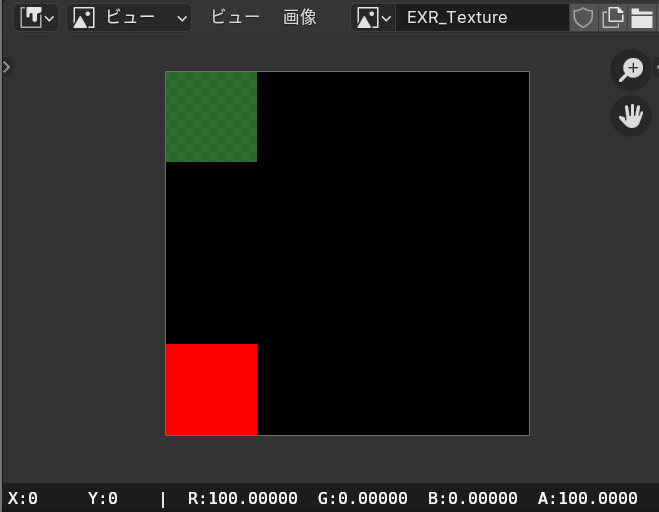659x512 pixels.
Task: Click the R:100.00000 value in the status bar
Action: click(x=243, y=499)
